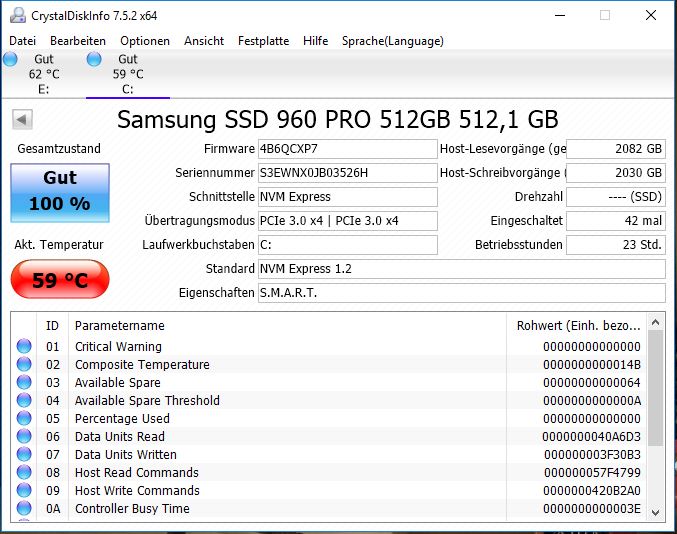Click status orb for Data Units Read row
Screen dimensions: 677x534
24,436
